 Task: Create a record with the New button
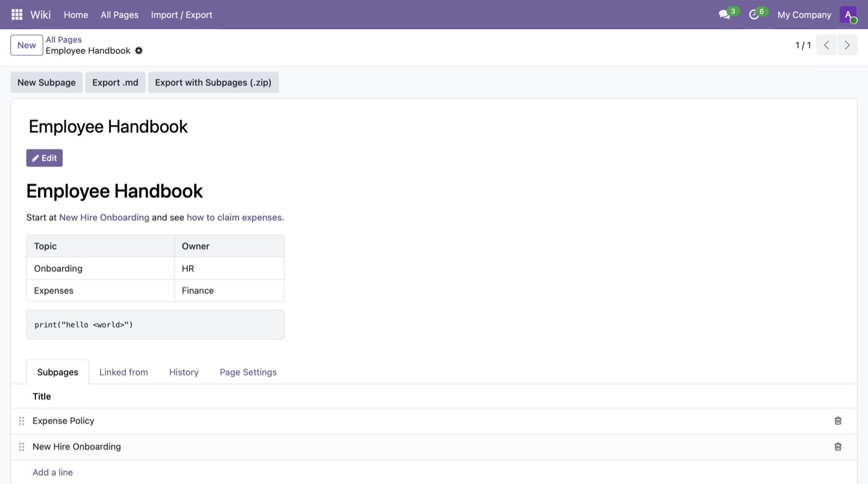[27, 45]
